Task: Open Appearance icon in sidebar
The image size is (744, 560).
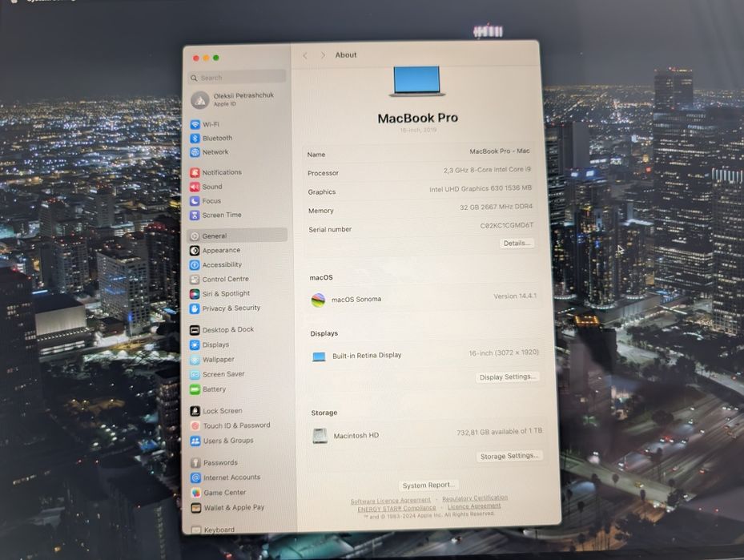Action: pyautogui.click(x=195, y=250)
